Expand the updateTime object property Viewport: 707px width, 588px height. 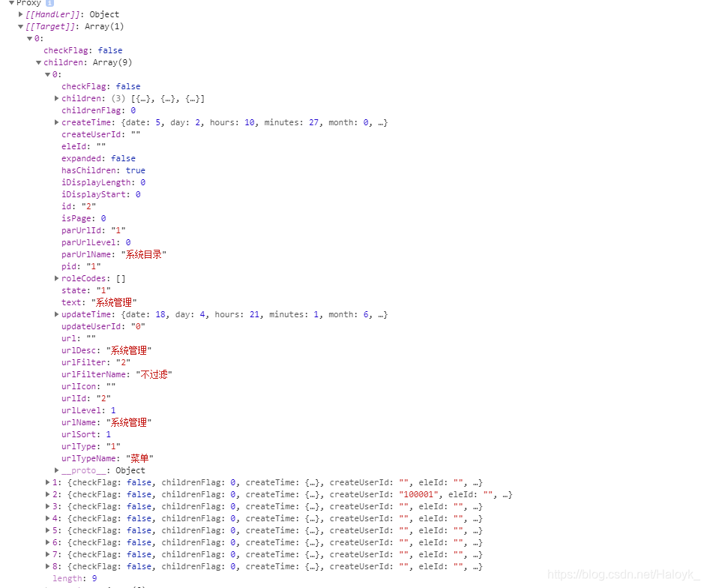(x=56, y=314)
